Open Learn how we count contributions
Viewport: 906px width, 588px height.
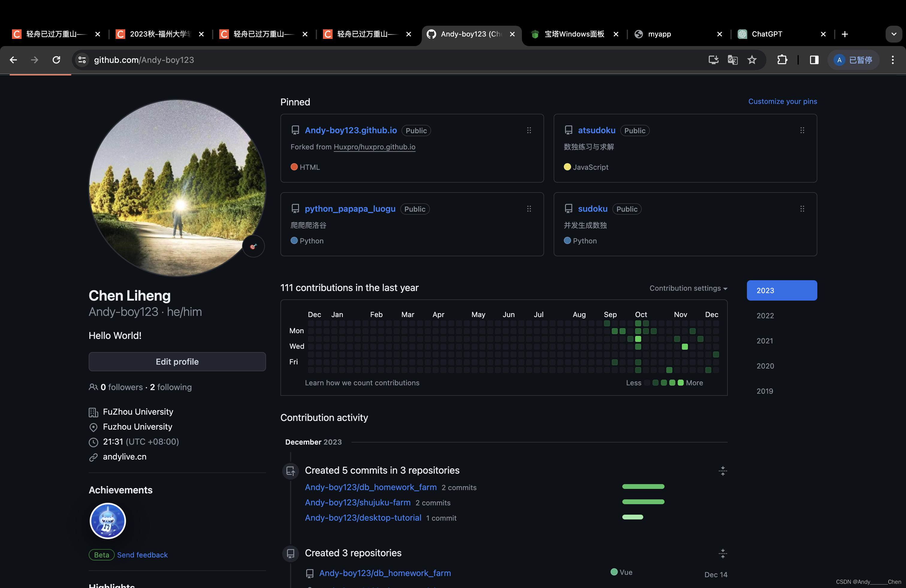[362, 383]
